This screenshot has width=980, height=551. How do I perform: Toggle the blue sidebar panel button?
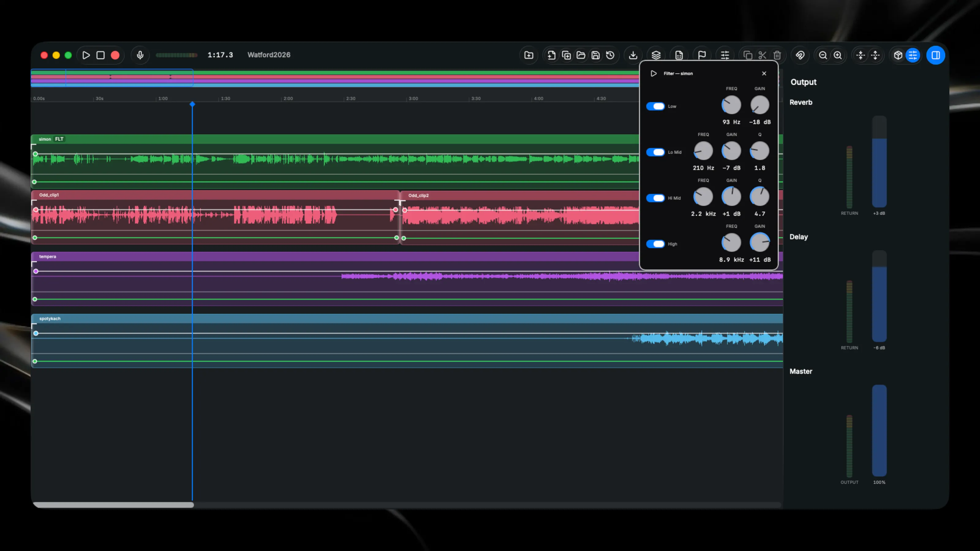(936, 55)
